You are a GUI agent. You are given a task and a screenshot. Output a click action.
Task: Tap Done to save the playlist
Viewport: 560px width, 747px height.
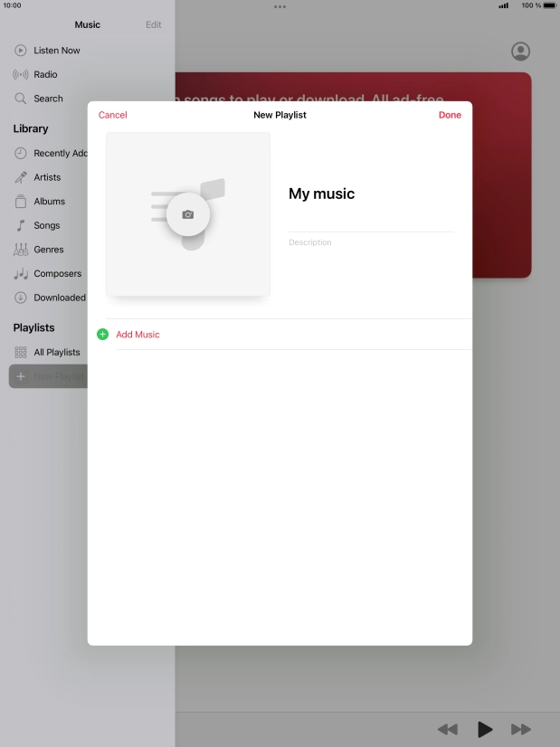pos(450,115)
